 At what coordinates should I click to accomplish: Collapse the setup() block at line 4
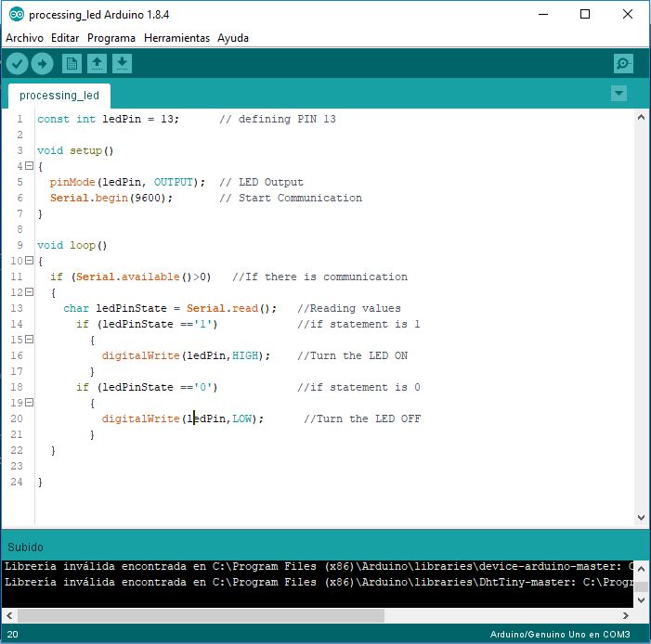click(29, 166)
